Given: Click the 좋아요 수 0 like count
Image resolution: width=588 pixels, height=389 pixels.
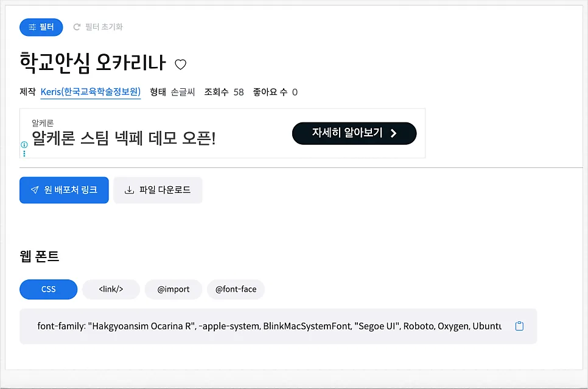Looking at the screenshot, I should pos(275,92).
